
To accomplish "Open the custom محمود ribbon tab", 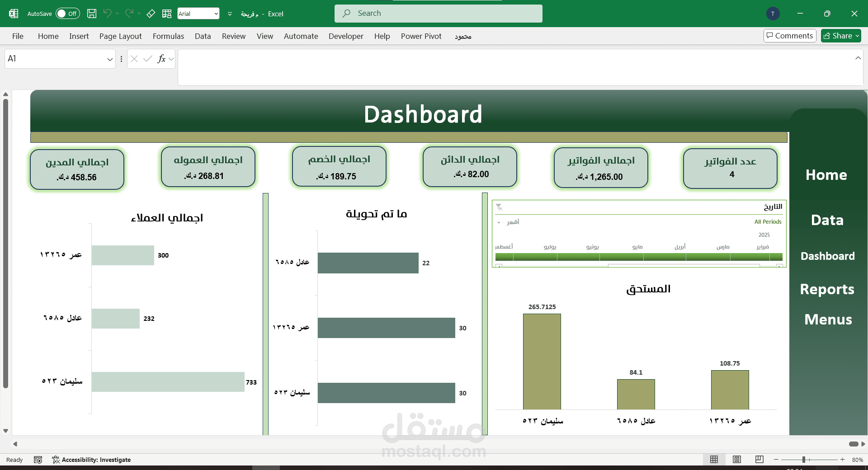I will (x=463, y=36).
